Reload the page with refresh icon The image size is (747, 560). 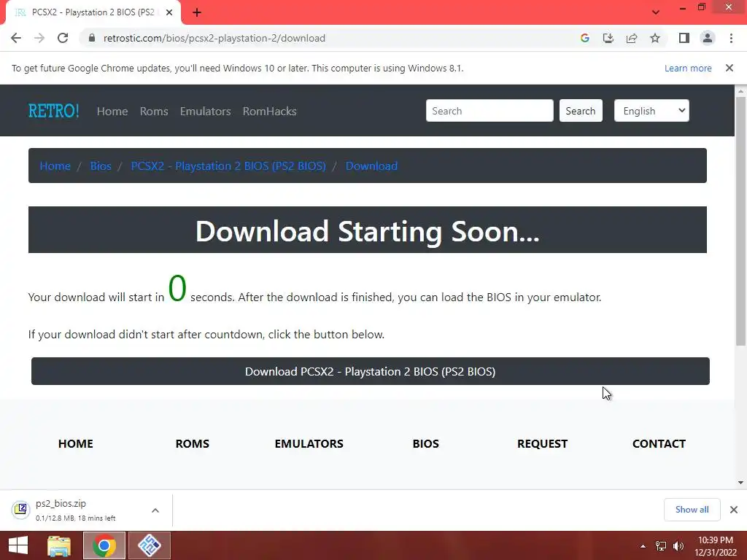[x=63, y=38]
